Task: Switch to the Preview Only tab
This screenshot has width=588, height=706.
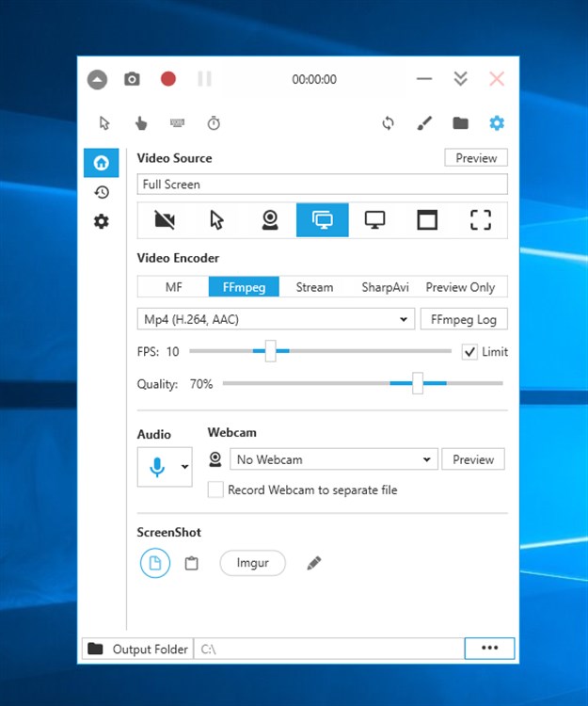Action: [460, 287]
